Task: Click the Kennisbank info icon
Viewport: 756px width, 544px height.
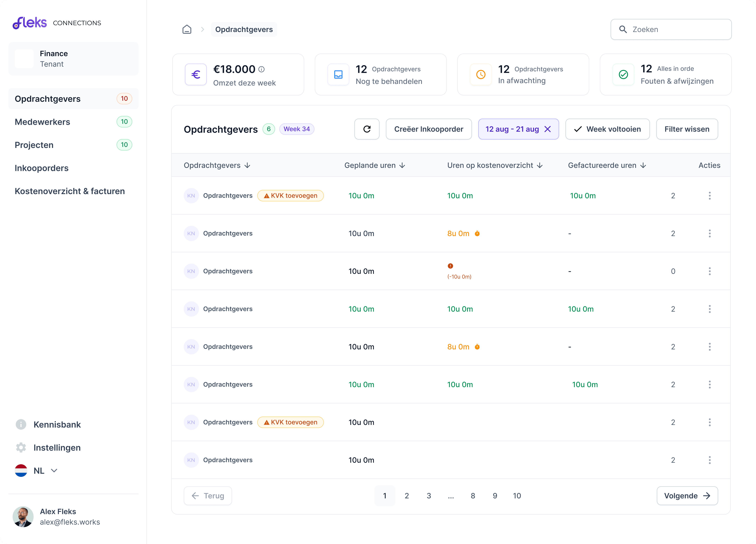Action: coord(21,424)
